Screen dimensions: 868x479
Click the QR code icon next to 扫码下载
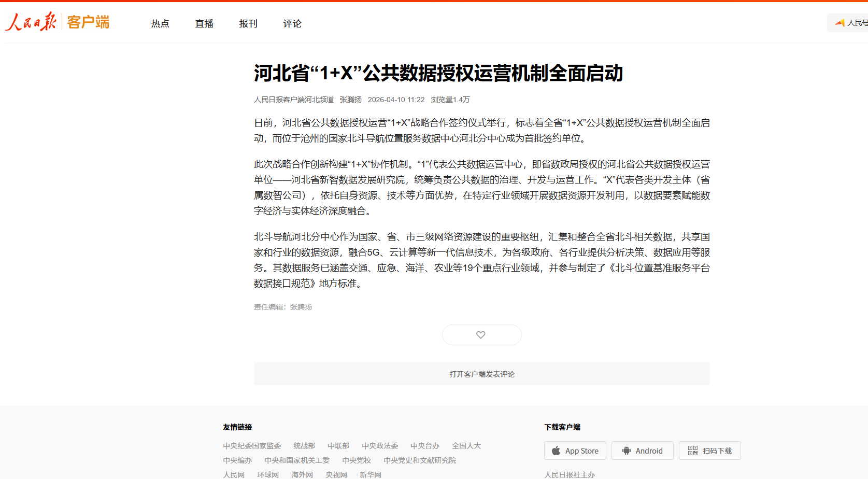pos(693,450)
